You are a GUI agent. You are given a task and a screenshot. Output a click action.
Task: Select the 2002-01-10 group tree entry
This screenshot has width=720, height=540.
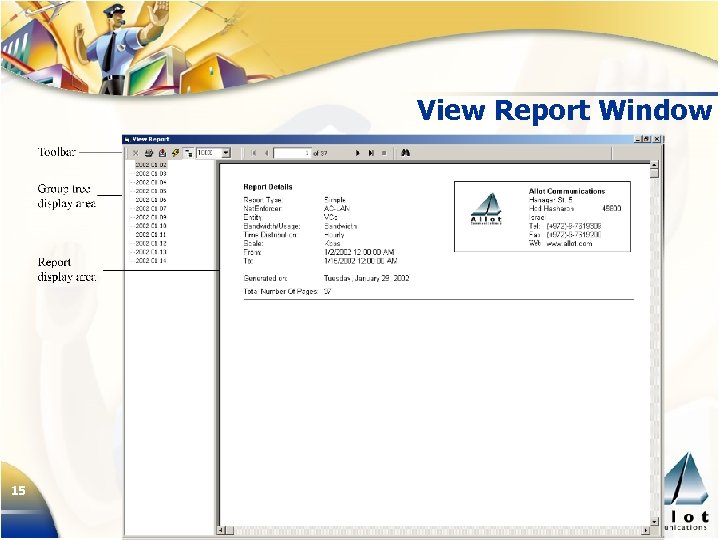click(151, 226)
